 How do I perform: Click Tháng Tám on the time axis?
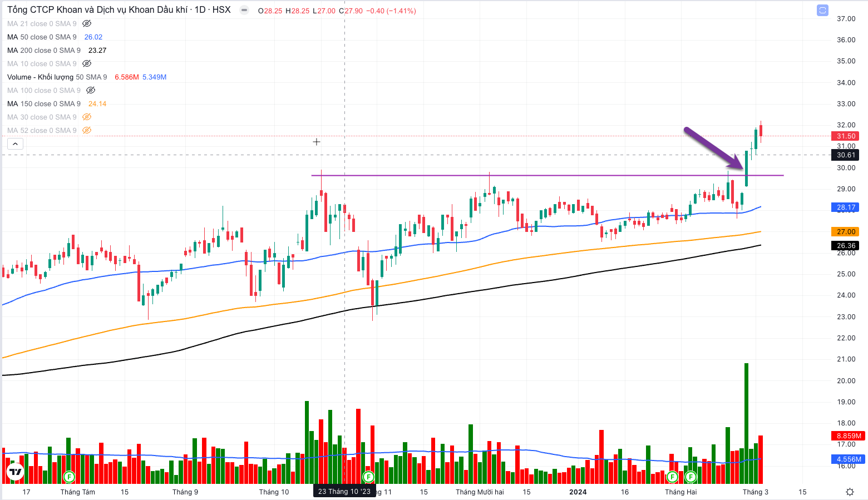(x=78, y=492)
